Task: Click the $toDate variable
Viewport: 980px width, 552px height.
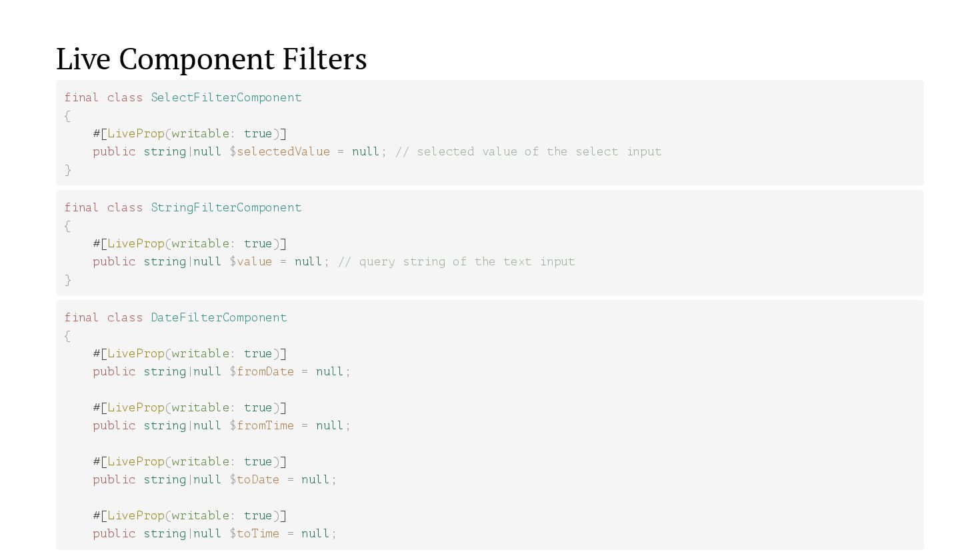Action: point(254,479)
